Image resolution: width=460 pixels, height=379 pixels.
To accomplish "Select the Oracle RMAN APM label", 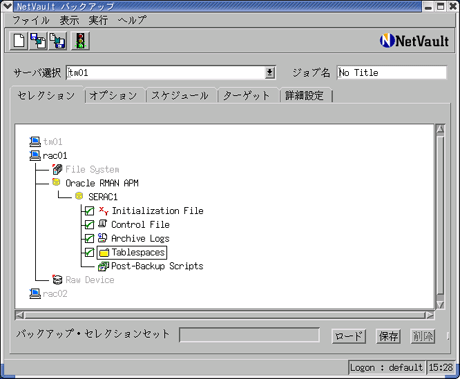I will click(x=102, y=183).
